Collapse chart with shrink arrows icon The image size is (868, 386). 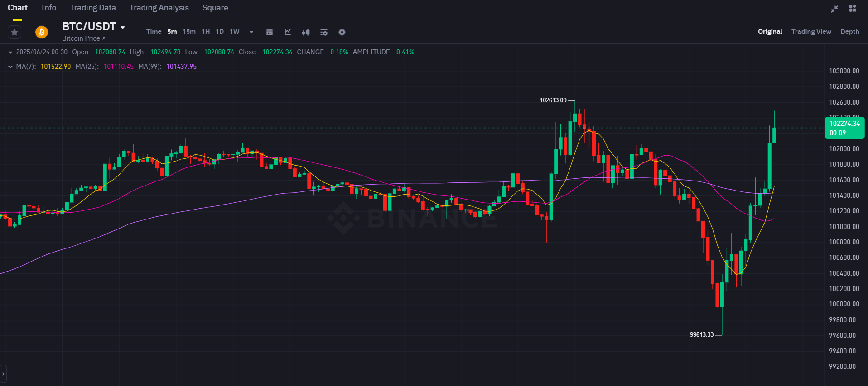coord(834,9)
